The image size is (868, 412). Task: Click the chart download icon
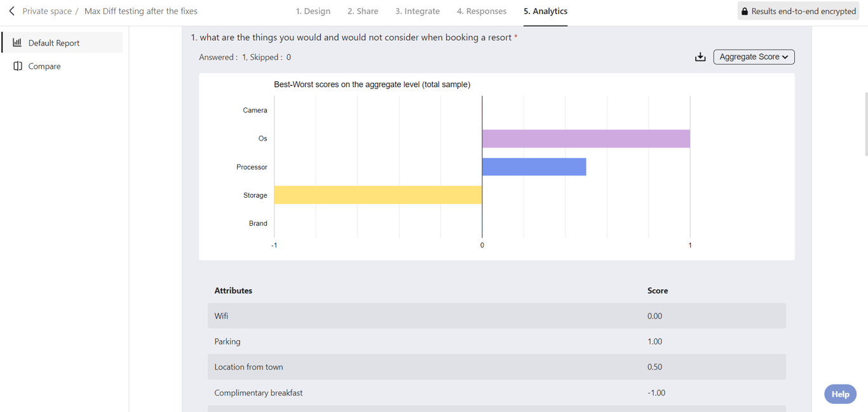(x=700, y=57)
